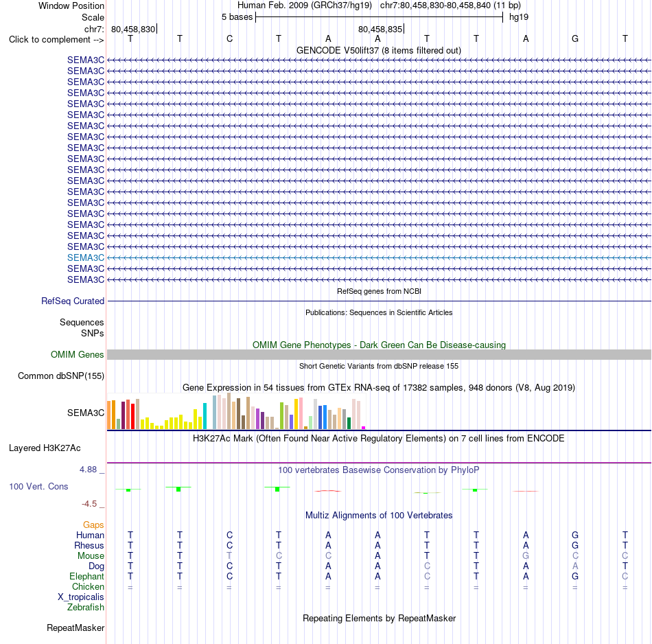Click the dark green bar in the GTEx chart

[349, 423]
